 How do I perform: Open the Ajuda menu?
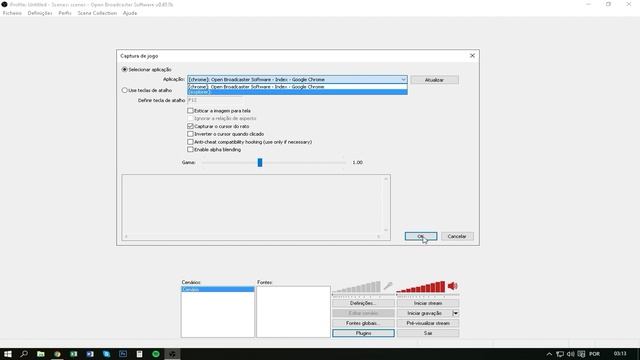point(130,13)
